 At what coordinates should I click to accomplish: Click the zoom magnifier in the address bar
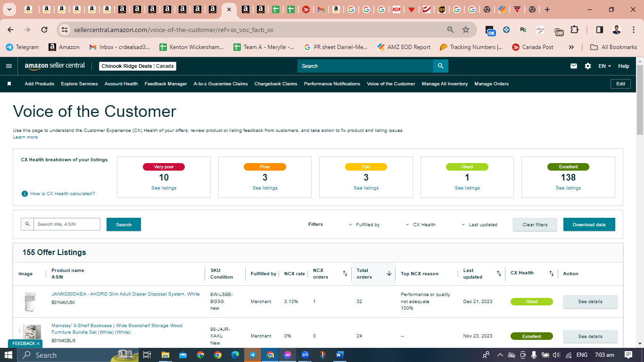[x=451, y=30]
